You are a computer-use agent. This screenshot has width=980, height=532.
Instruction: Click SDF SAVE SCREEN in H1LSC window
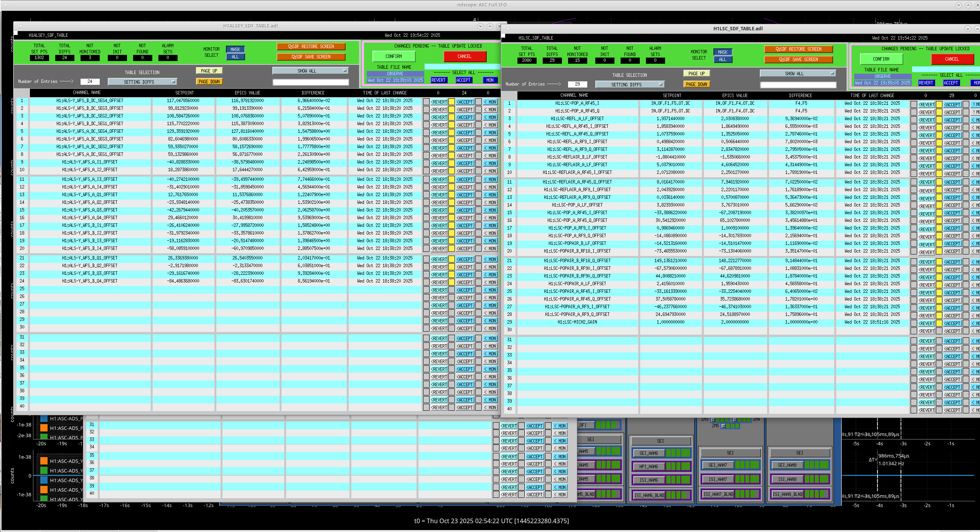point(798,59)
